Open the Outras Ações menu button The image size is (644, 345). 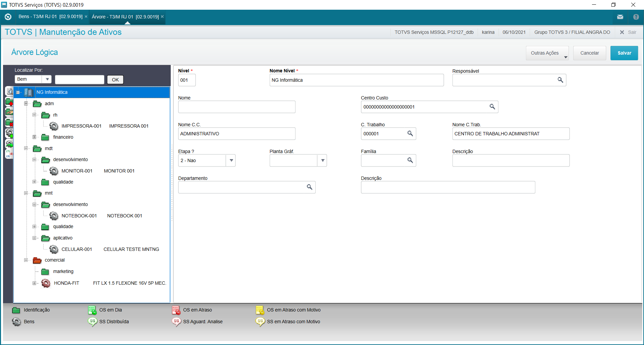[547, 53]
